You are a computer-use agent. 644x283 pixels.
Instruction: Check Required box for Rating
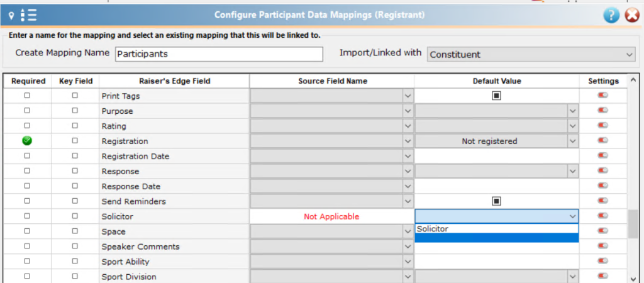point(27,125)
